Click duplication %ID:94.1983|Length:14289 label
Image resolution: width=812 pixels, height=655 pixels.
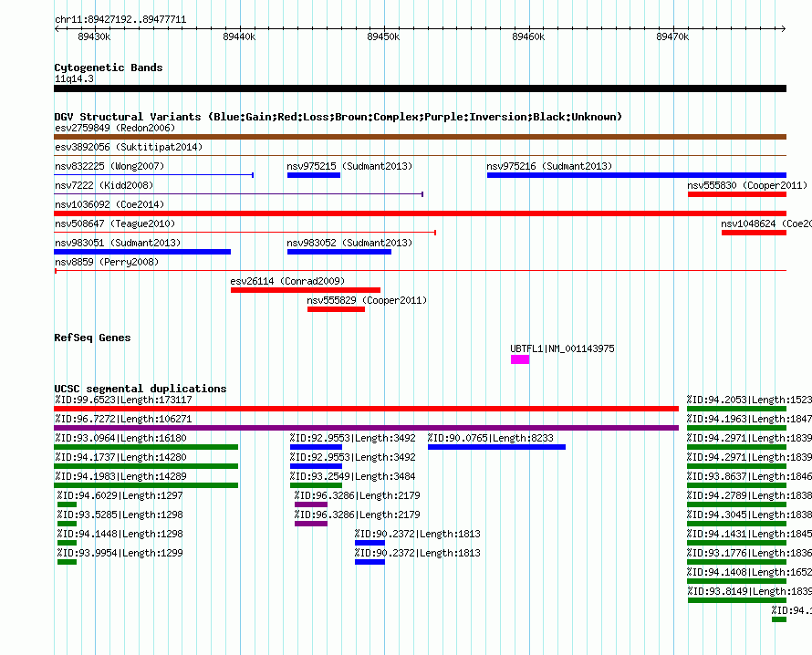pyautogui.click(x=120, y=476)
